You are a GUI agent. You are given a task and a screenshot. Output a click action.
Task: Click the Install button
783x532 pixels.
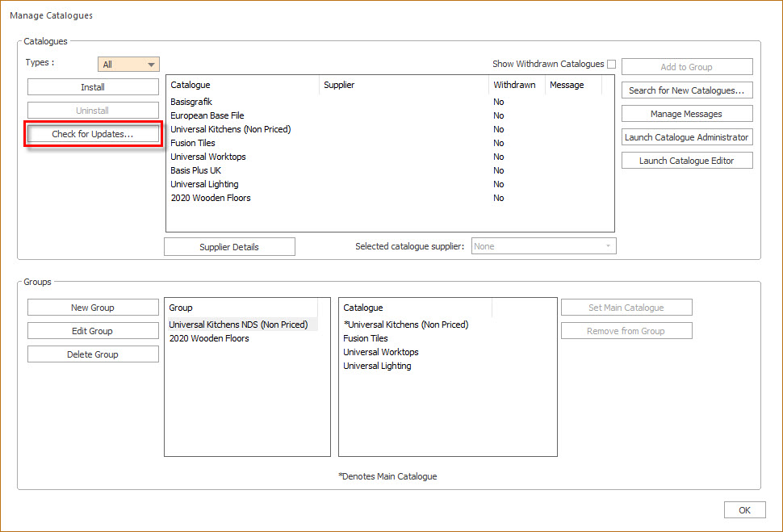pyautogui.click(x=93, y=86)
